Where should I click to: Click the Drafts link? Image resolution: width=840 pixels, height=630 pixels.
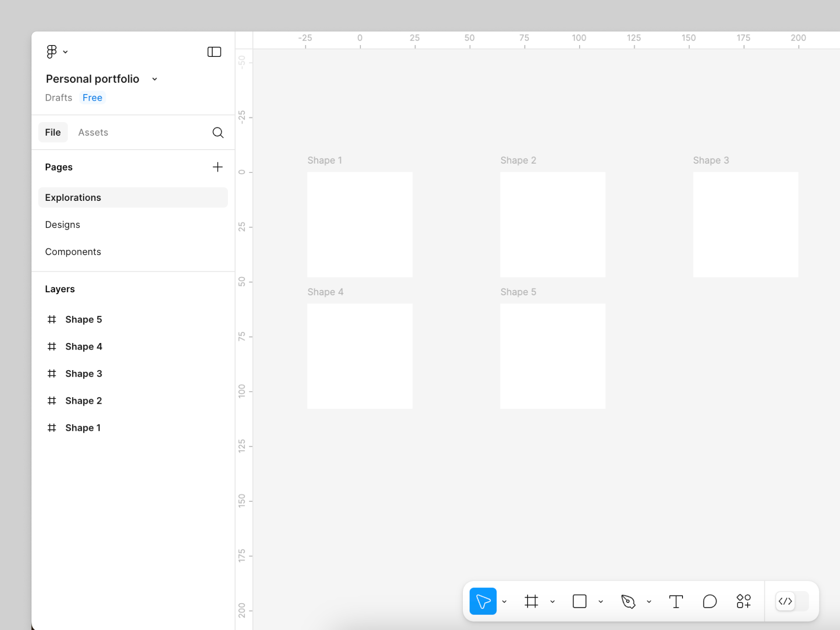coord(58,98)
